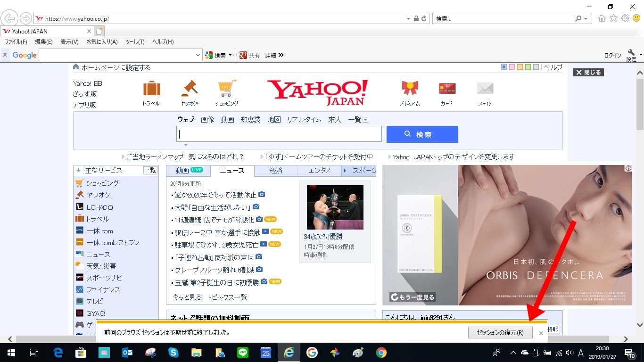Click the セッションの復元(R) button
The width and height of the screenshot is (644, 362).
(x=500, y=332)
